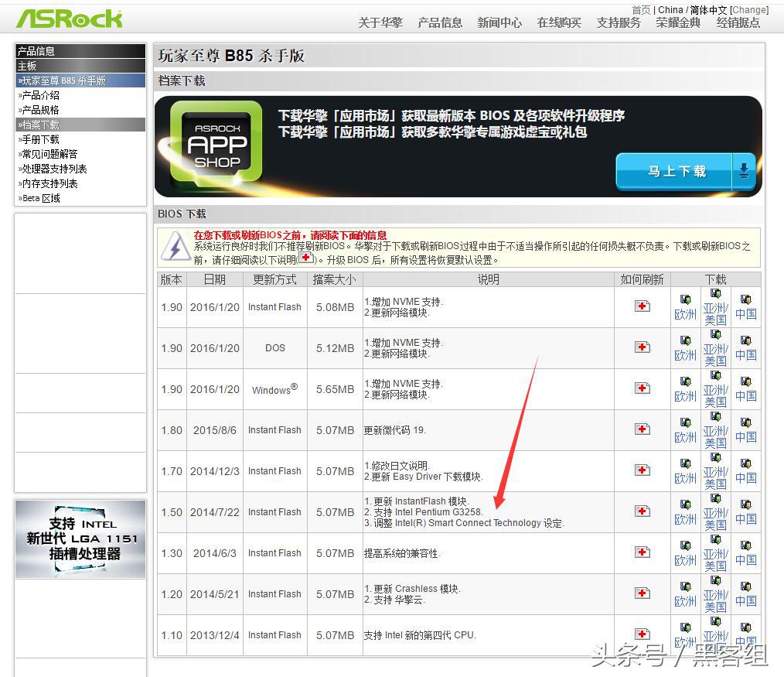Click how-to-flash icon for BIOS 1.20

click(x=642, y=593)
